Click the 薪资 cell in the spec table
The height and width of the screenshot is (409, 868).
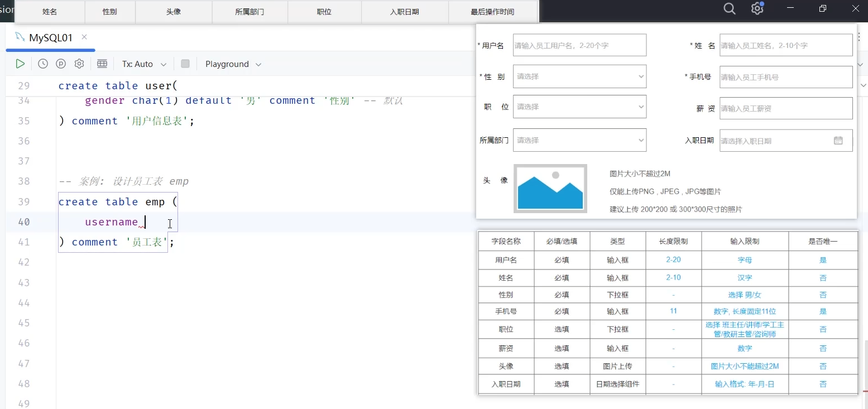[x=506, y=348]
